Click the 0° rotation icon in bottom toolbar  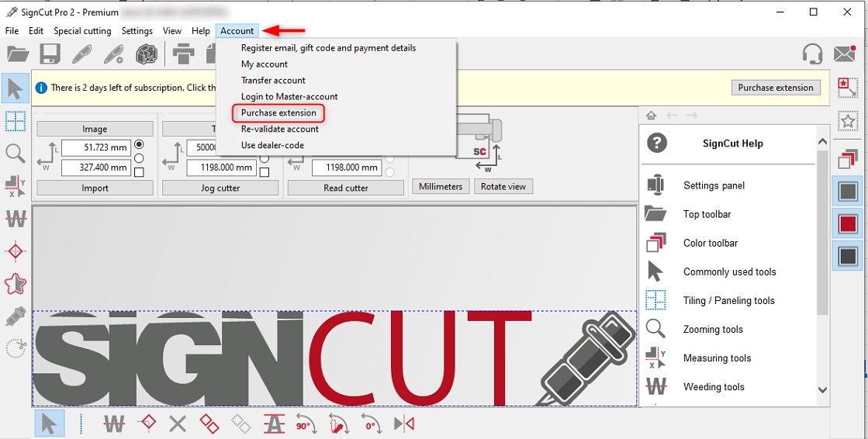click(371, 424)
